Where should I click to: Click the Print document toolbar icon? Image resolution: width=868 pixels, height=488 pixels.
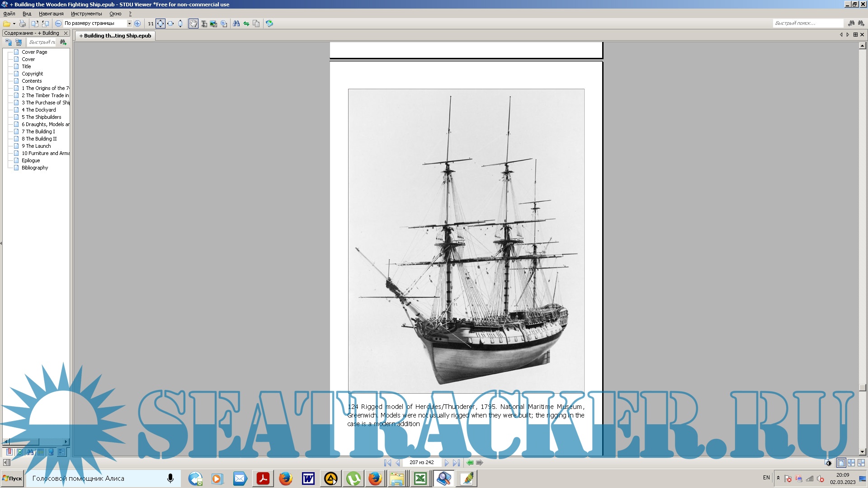[x=22, y=23]
